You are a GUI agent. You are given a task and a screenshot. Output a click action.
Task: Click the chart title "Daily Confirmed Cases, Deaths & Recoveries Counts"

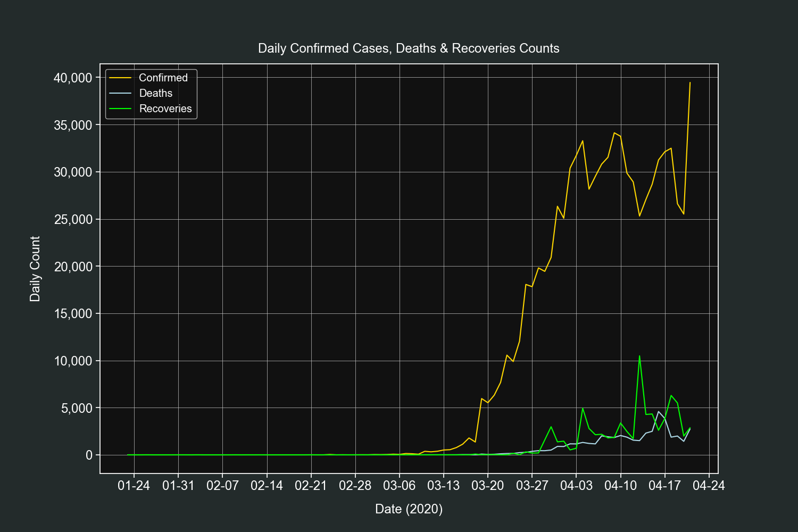pyautogui.click(x=409, y=48)
